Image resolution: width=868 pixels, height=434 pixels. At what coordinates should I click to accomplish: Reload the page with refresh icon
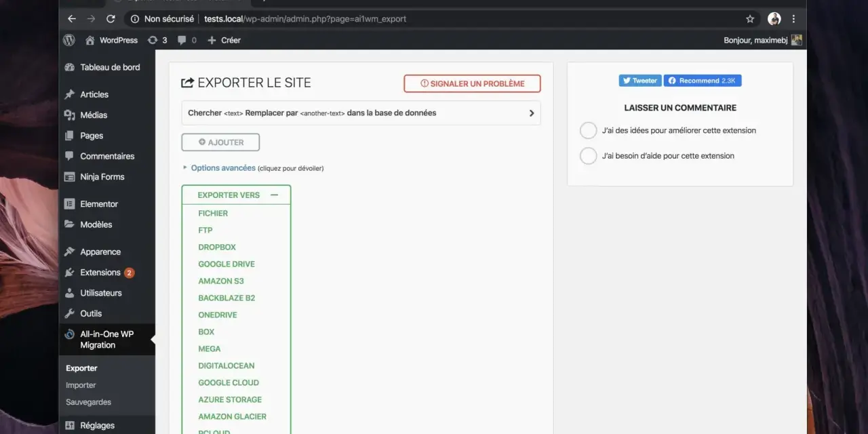coord(111,19)
